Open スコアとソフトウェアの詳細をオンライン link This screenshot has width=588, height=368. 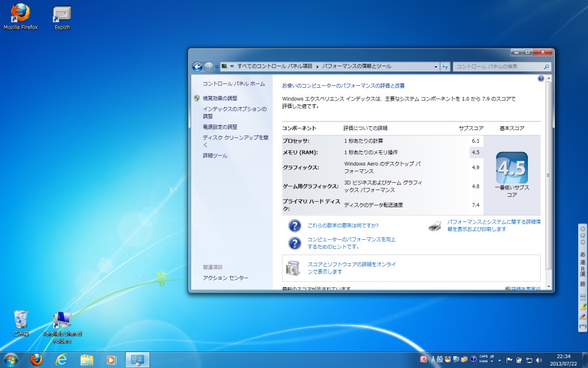(x=352, y=268)
